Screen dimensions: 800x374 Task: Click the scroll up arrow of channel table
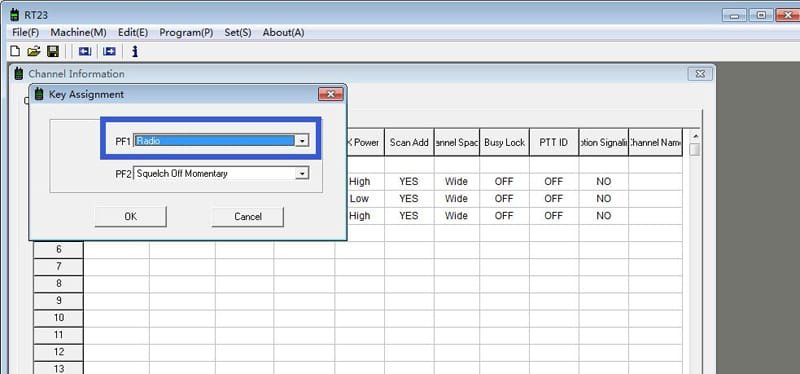point(694,136)
